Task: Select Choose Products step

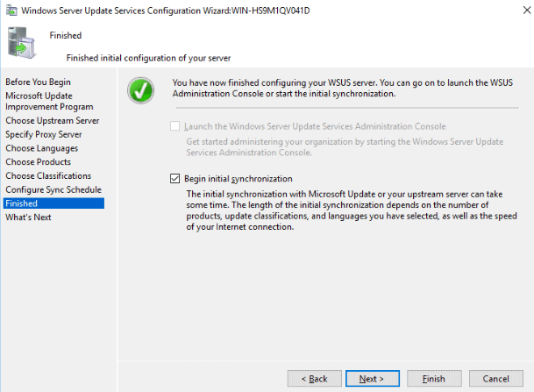Action: pos(39,162)
